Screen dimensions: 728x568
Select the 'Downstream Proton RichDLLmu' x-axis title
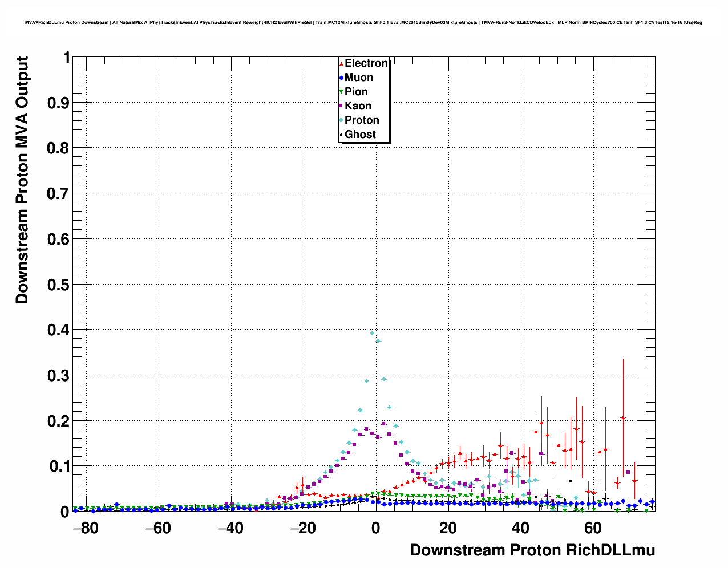click(532, 550)
